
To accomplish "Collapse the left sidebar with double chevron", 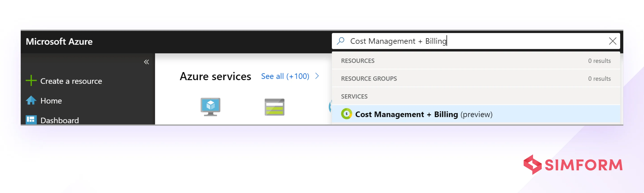I will click(x=146, y=62).
